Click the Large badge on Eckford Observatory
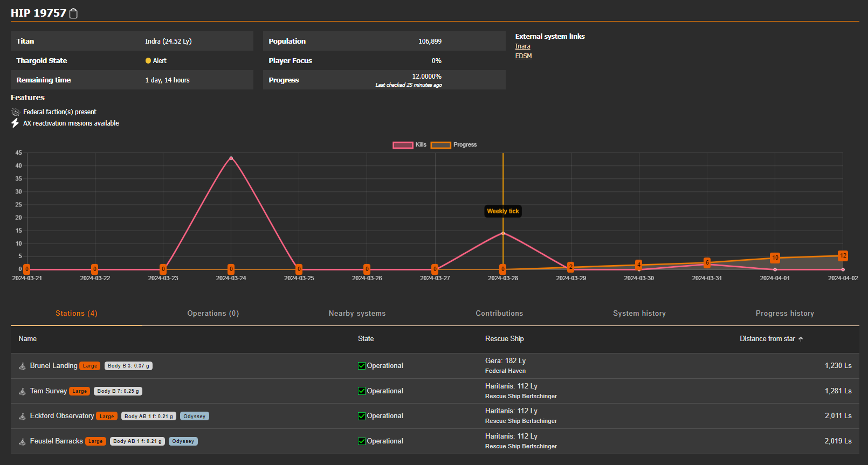Screen dimensions: 868x465 [107, 417]
